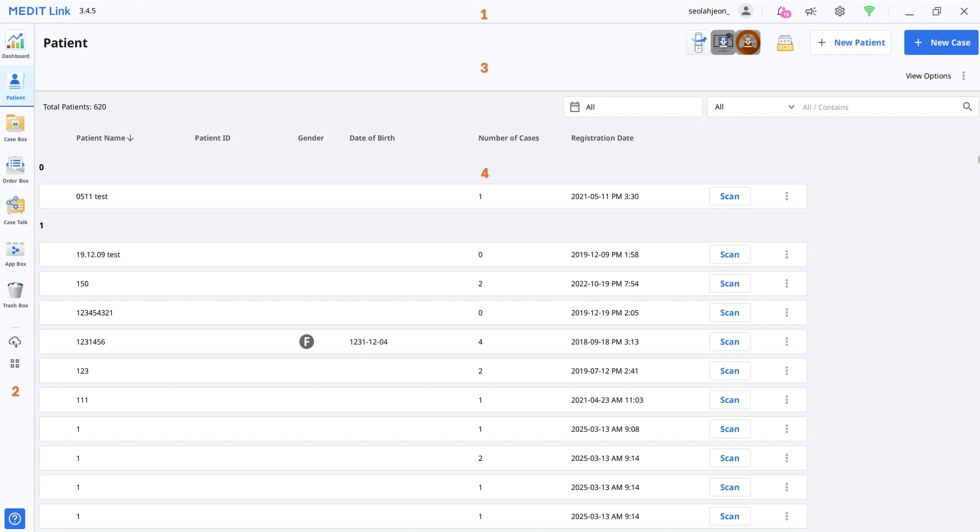
Task: Select the Patient section in the sidebar
Action: (16, 86)
